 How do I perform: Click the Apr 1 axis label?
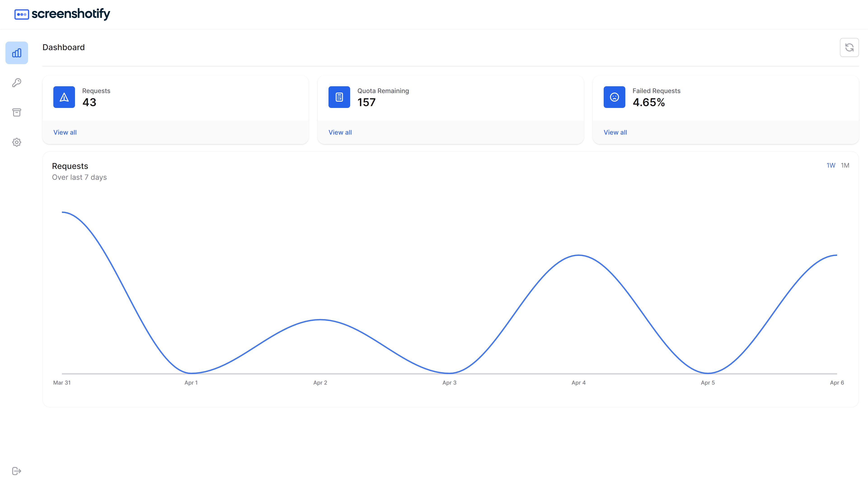pos(191,383)
